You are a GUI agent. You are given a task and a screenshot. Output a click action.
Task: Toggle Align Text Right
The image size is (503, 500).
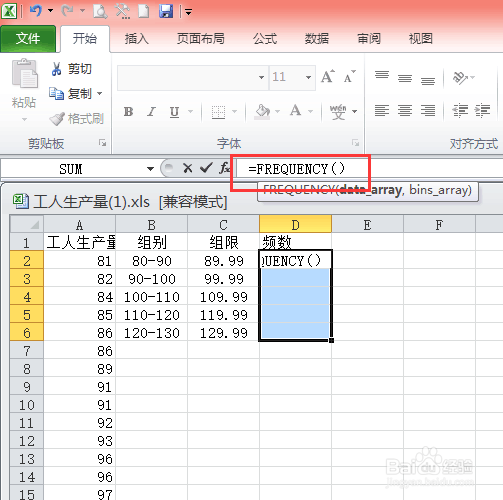pyautogui.click(x=428, y=110)
